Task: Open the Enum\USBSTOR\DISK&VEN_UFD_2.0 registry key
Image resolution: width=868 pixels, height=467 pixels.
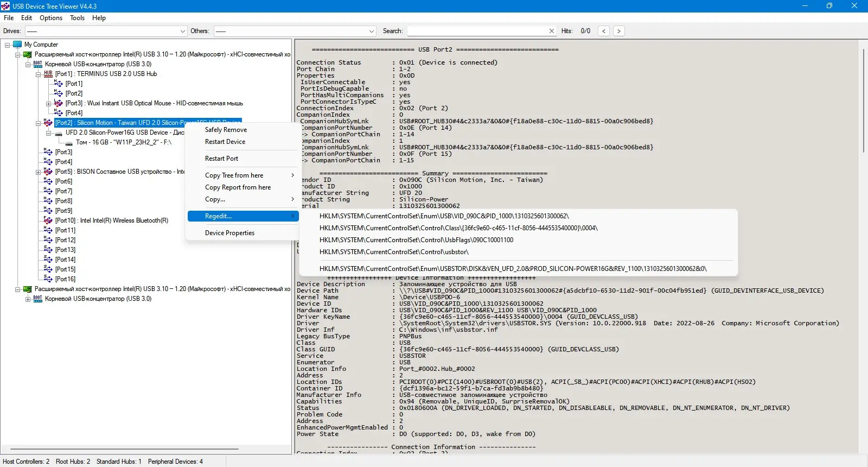Action: pyautogui.click(x=518, y=269)
